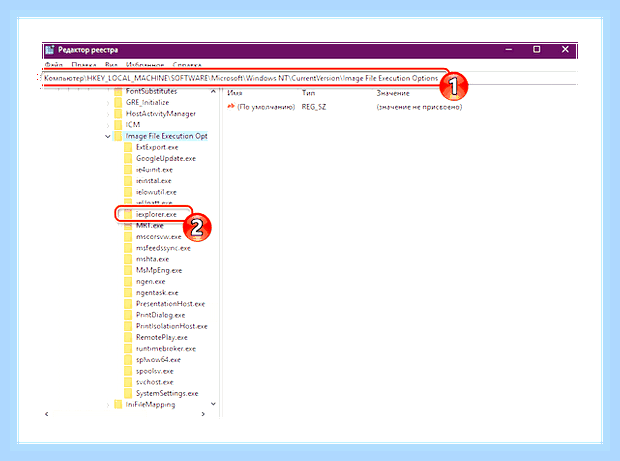
Task: Expand the ICM key
Action: tap(108, 125)
